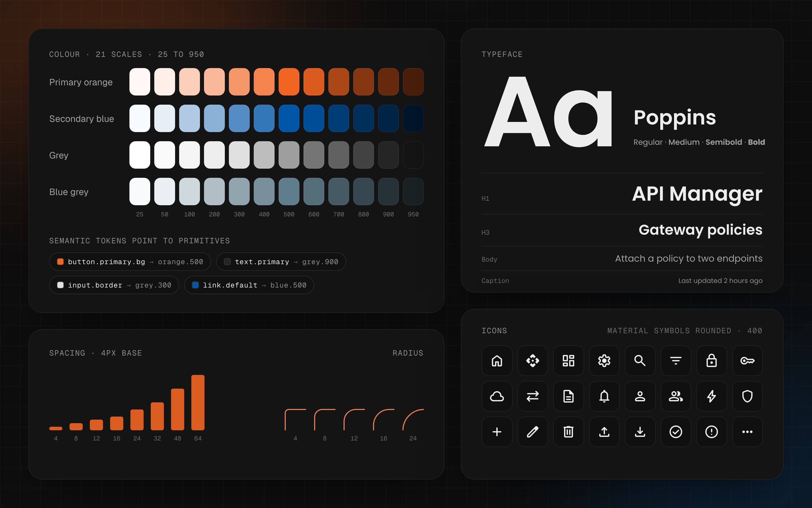This screenshot has width=812, height=508.
Task: Click the trash delete icon
Action: coord(568,432)
